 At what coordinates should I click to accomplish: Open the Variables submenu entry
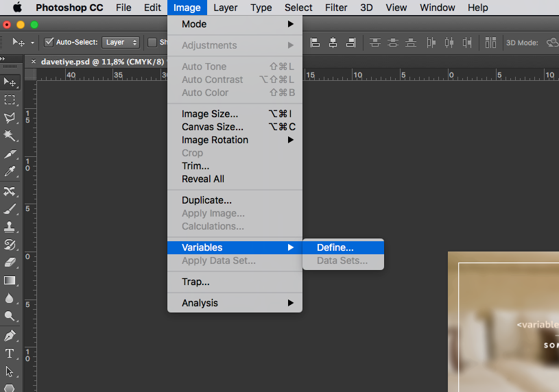[x=235, y=247]
